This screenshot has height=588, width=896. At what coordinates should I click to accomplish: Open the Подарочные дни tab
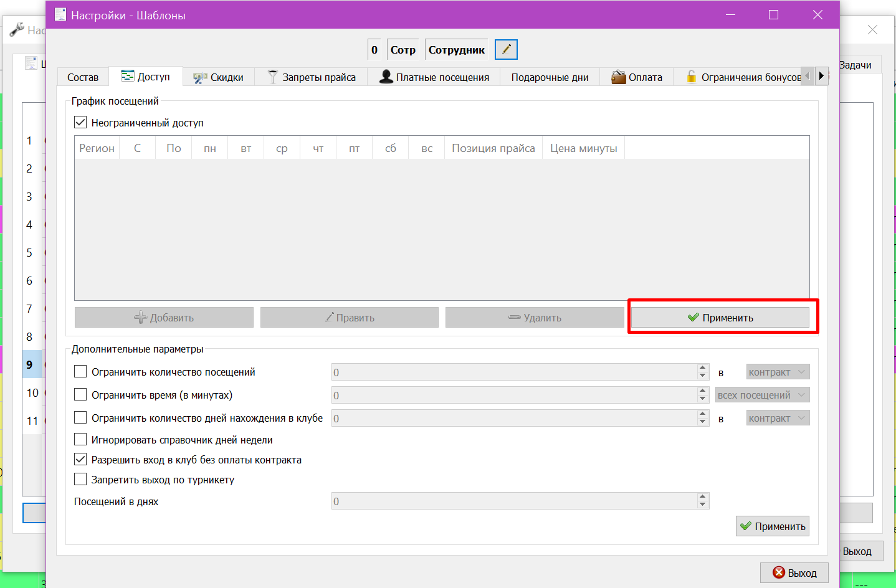tap(550, 77)
